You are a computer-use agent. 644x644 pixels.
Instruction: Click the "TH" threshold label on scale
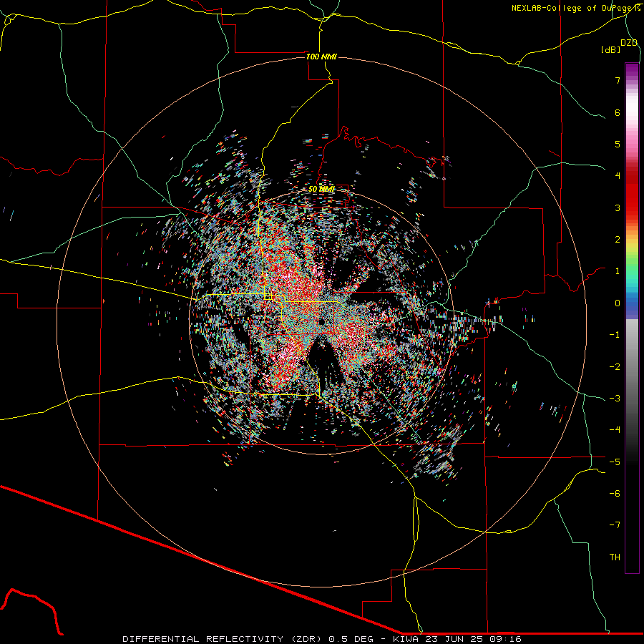(615, 557)
